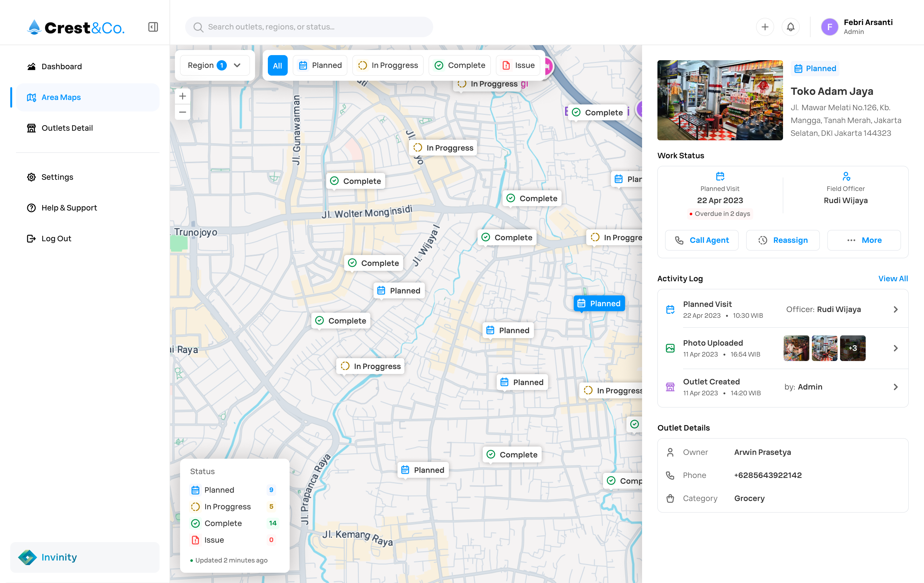Image resolution: width=924 pixels, height=583 pixels.
Task: Click the Planned Visit date 22 Apr 2023
Action: click(x=720, y=200)
